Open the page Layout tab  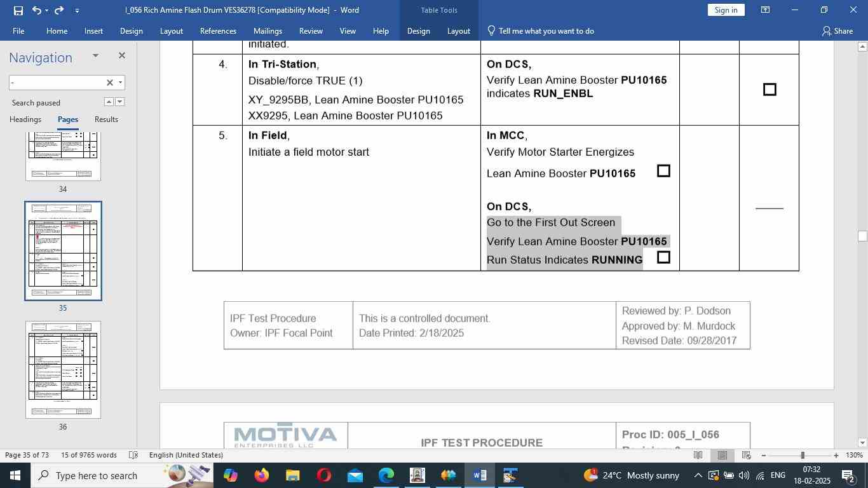(171, 30)
